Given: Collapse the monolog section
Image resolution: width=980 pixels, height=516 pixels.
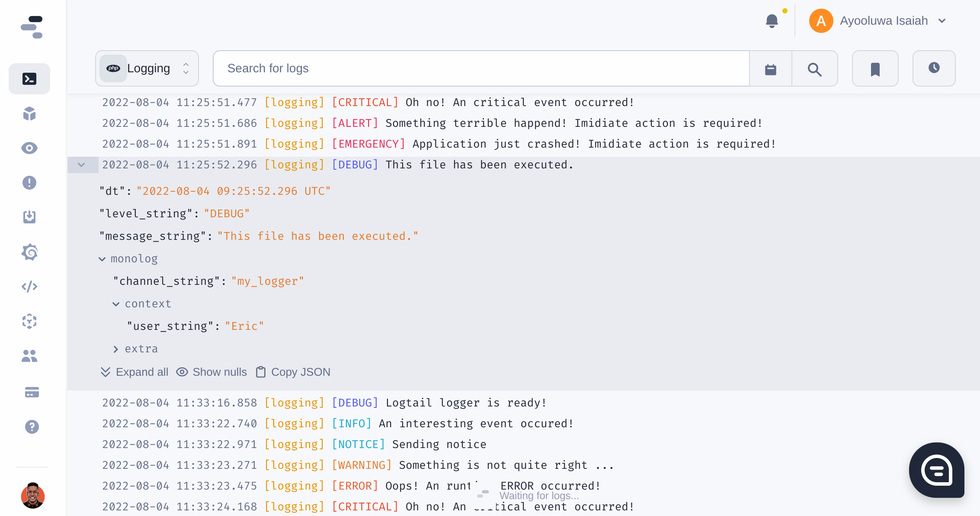Looking at the screenshot, I should point(102,258).
